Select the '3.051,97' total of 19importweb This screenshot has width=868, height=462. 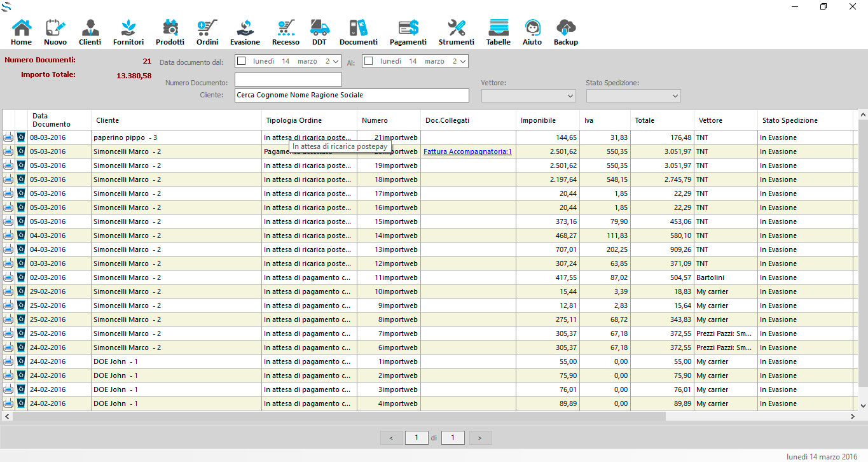pyautogui.click(x=662, y=165)
